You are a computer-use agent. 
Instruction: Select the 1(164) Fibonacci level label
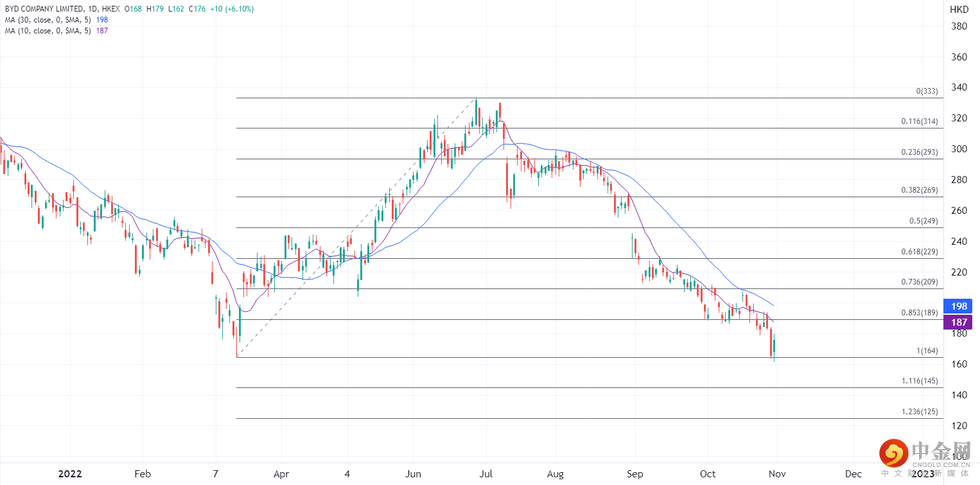[927, 351]
